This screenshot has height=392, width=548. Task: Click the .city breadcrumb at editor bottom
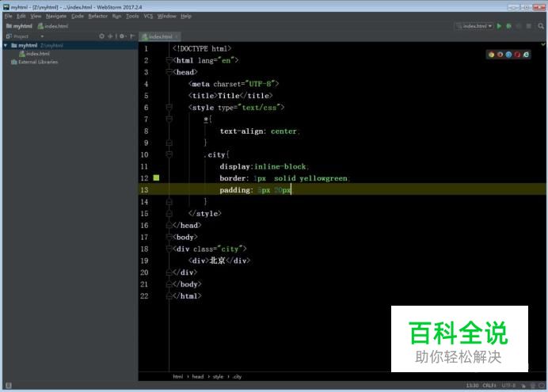[x=237, y=377]
